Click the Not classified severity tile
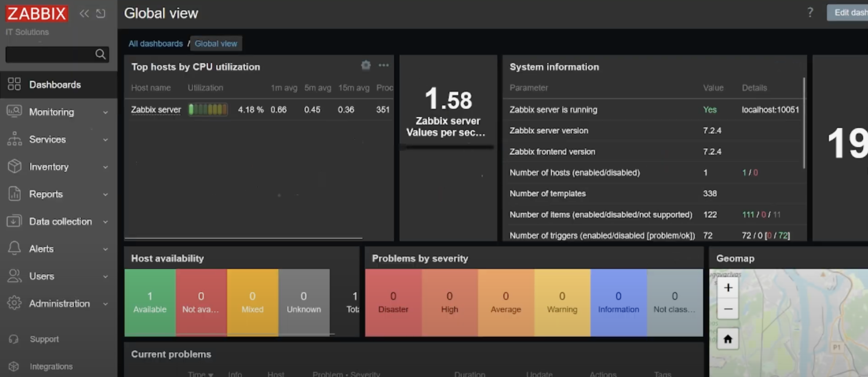 point(675,302)
